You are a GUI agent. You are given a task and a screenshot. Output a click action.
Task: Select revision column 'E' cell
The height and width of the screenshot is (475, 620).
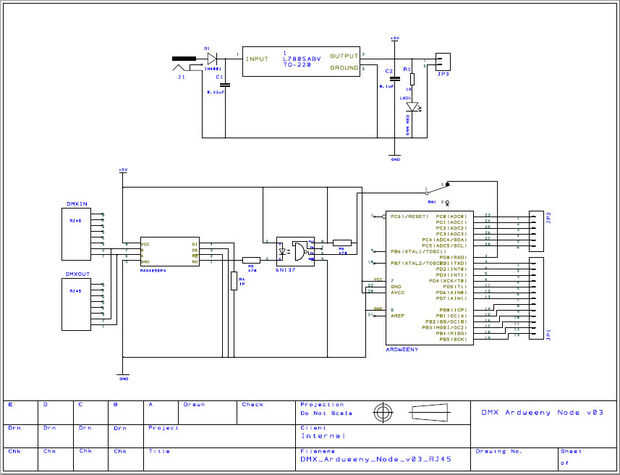click(x=21, y=413)
